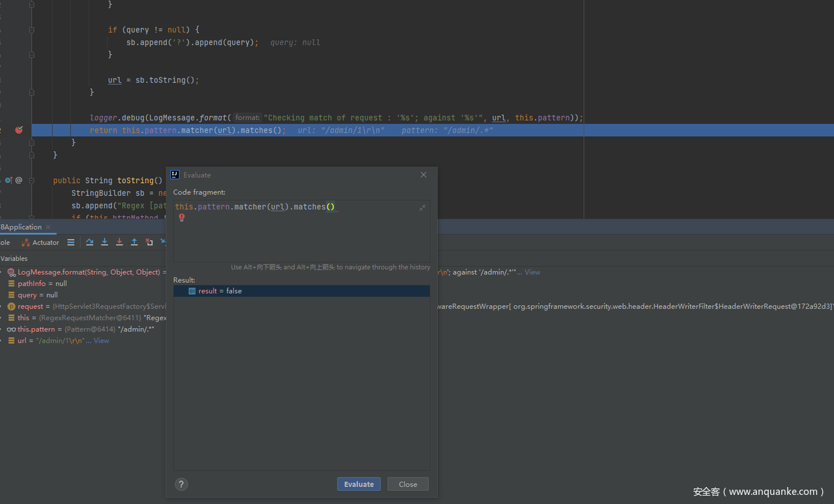The image size is (834, 504).
Task: Collapse the code fragment editor with arrows icon
Action: (422, 208)
